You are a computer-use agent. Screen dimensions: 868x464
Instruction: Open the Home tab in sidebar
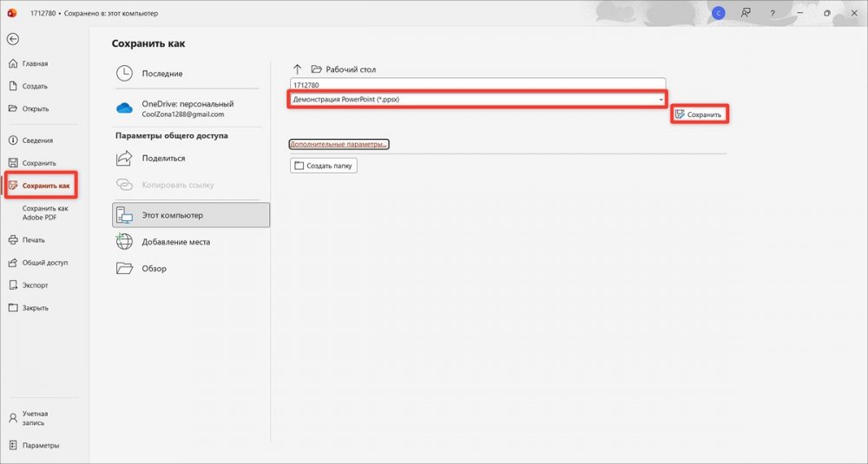pyautogui.click(x=35, y=63)
